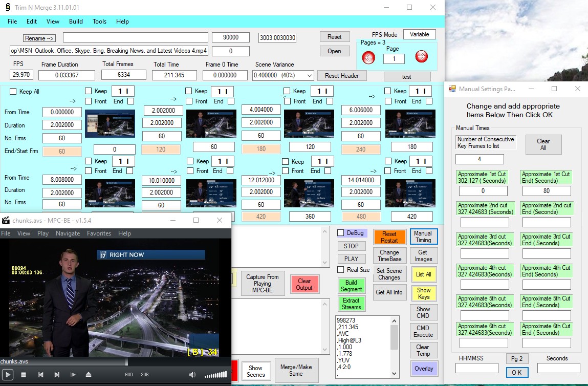Mute audio using the speaker icon
Viewport: 588px width, 386px height.
coord(192,375)
